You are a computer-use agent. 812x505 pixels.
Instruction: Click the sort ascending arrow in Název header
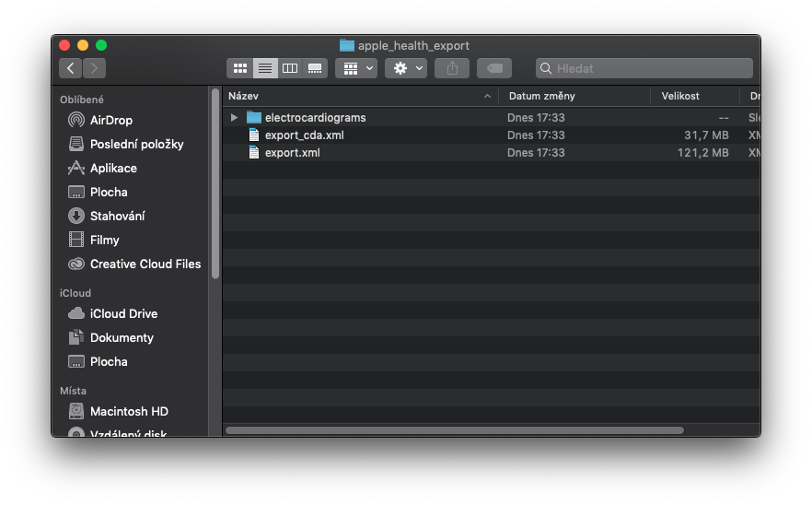(x=487, y=96)
